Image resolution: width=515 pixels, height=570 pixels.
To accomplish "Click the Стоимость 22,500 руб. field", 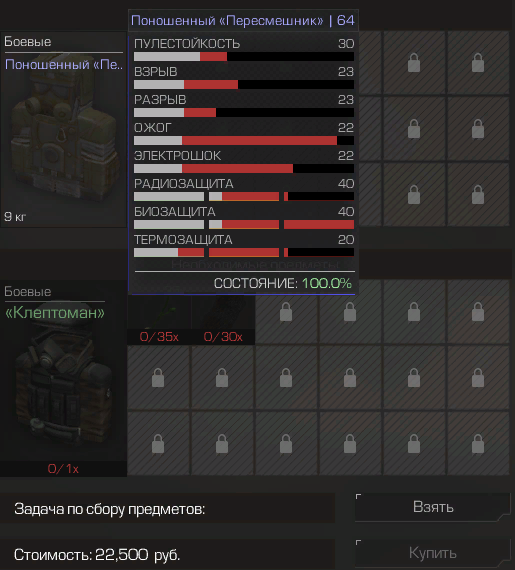I will point(167,555).
